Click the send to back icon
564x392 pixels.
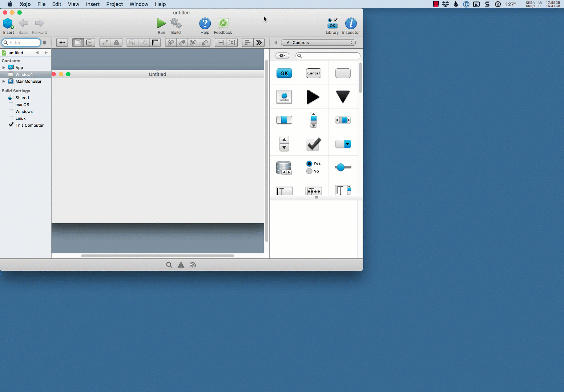[205, 43]
